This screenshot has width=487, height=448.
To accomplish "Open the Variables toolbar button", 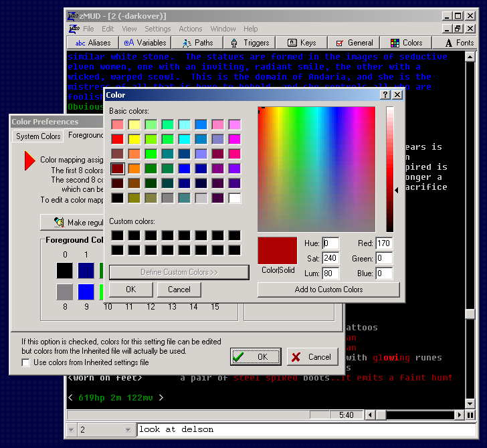I will pos(145,43).
